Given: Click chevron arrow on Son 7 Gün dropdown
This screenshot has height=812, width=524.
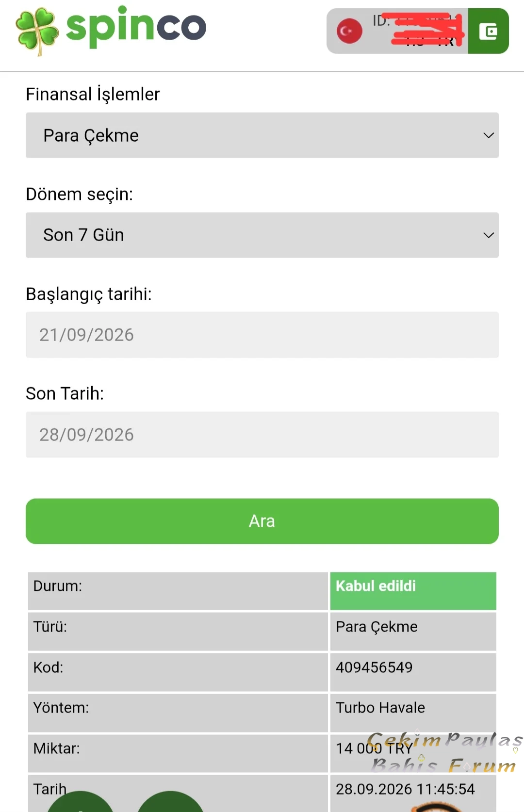Looking at the screenshot, I should click(489, 235).
